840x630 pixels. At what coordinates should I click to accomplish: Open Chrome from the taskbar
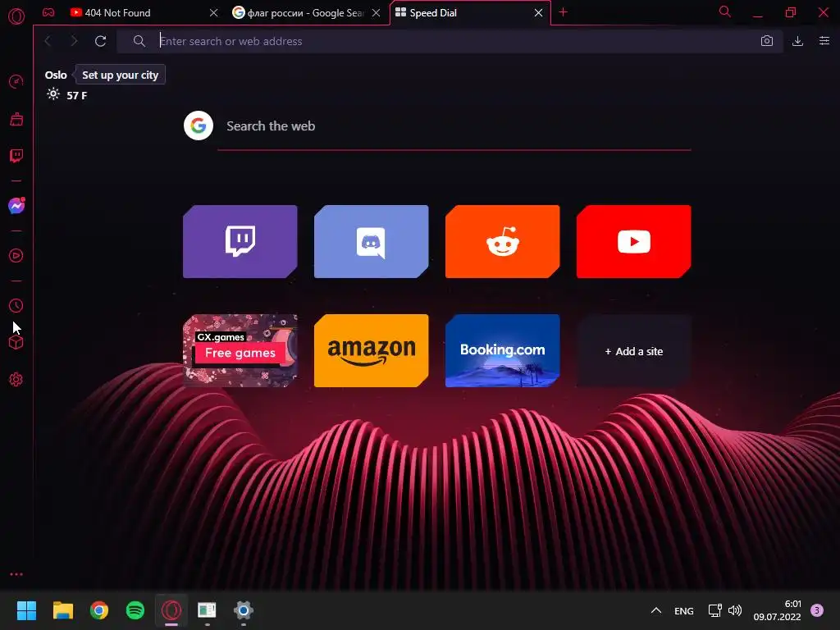(99, 610)
